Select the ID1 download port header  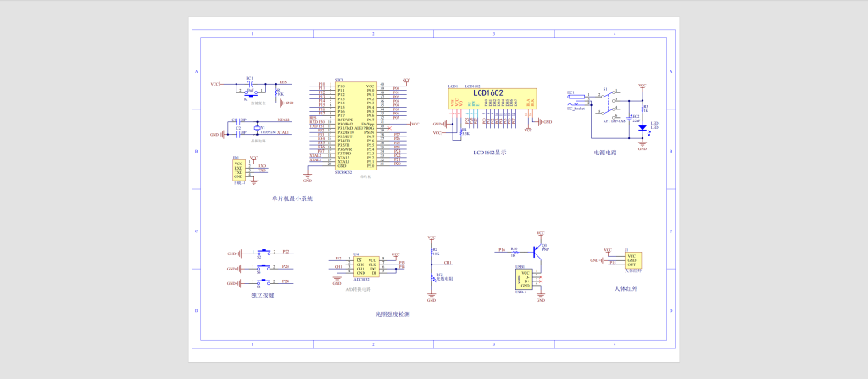(x=238, y=170)
